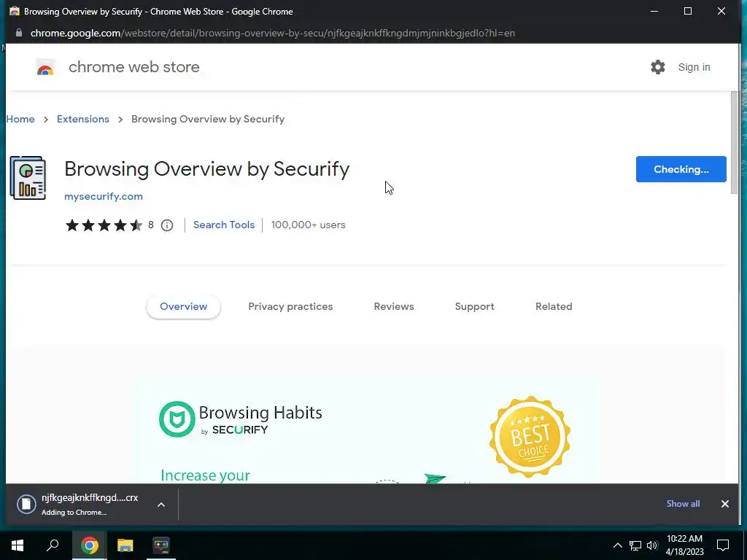Show hidden system tray icons

coord(617,545)
